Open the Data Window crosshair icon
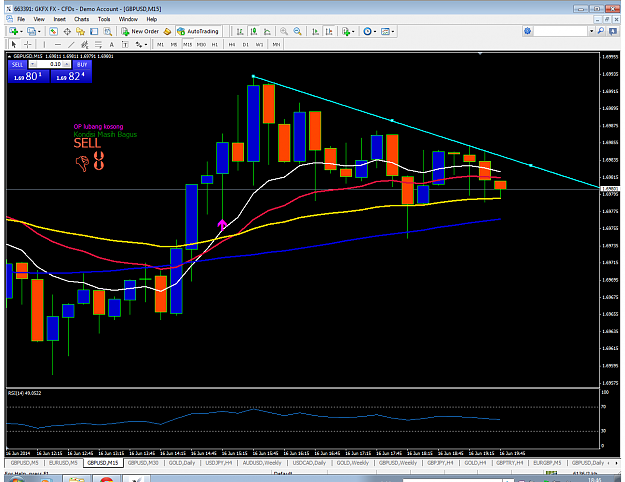Screen dimensions: 625x482 (x=67, y=31)
